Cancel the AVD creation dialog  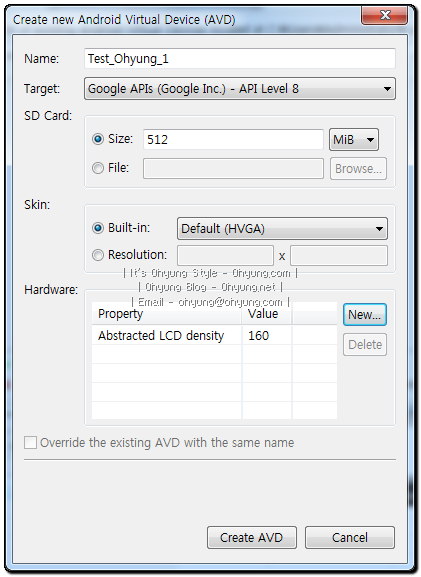(x=350, y=538)
